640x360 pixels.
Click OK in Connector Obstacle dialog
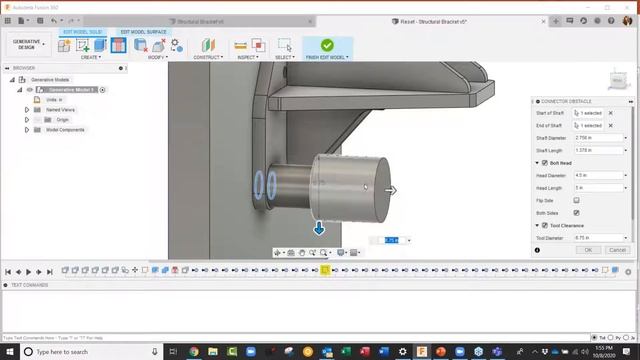pos(588,250)
